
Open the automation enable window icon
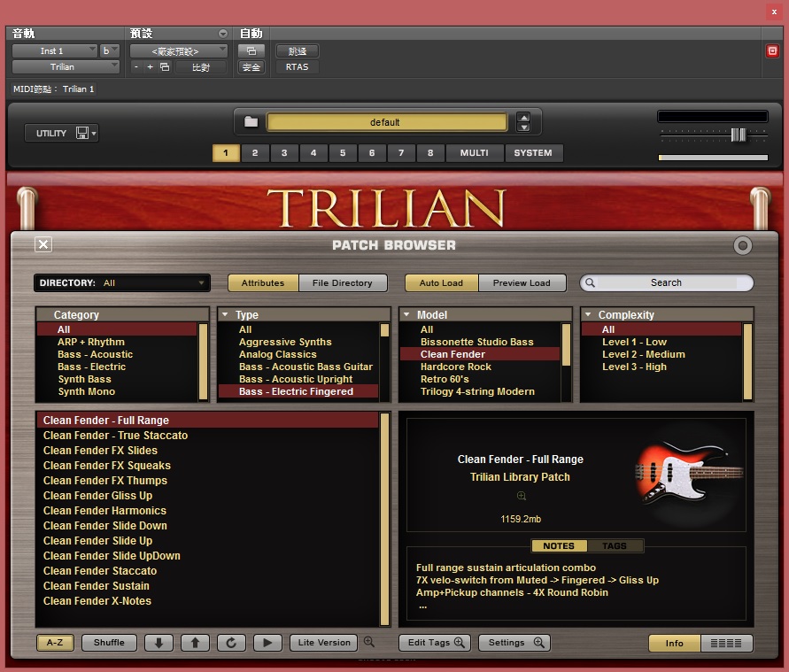(x=251, y=50)
